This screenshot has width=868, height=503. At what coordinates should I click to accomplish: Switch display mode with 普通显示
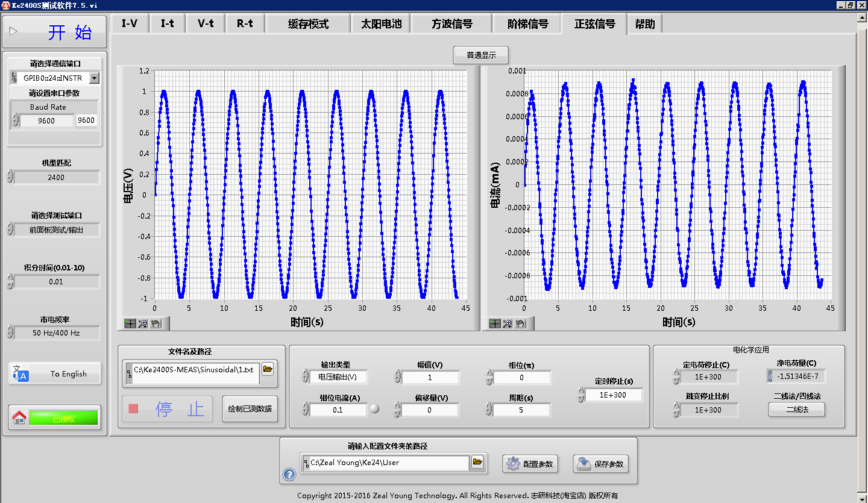click(481, 55)
